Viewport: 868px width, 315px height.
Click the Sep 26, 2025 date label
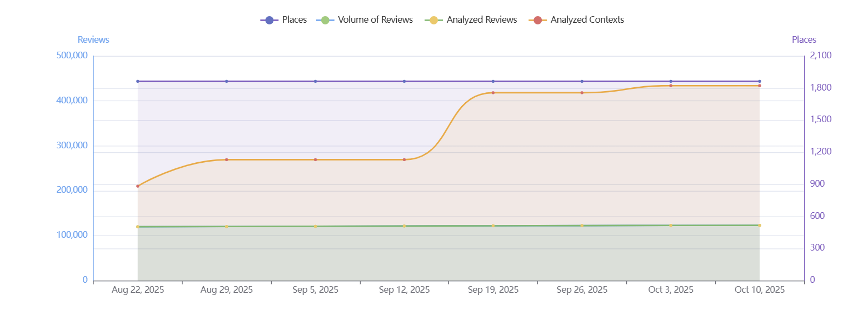(x=582, y=290)
